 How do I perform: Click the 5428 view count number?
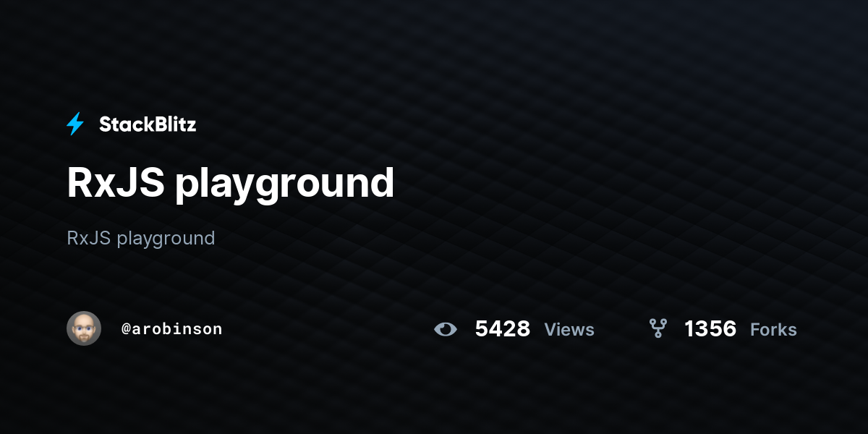[503, 329]
